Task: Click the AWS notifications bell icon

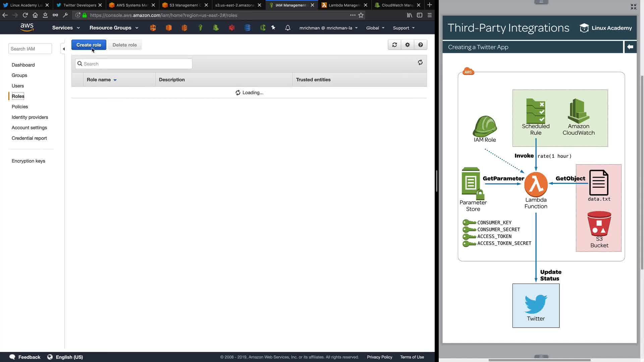Action: pos(287,28)
